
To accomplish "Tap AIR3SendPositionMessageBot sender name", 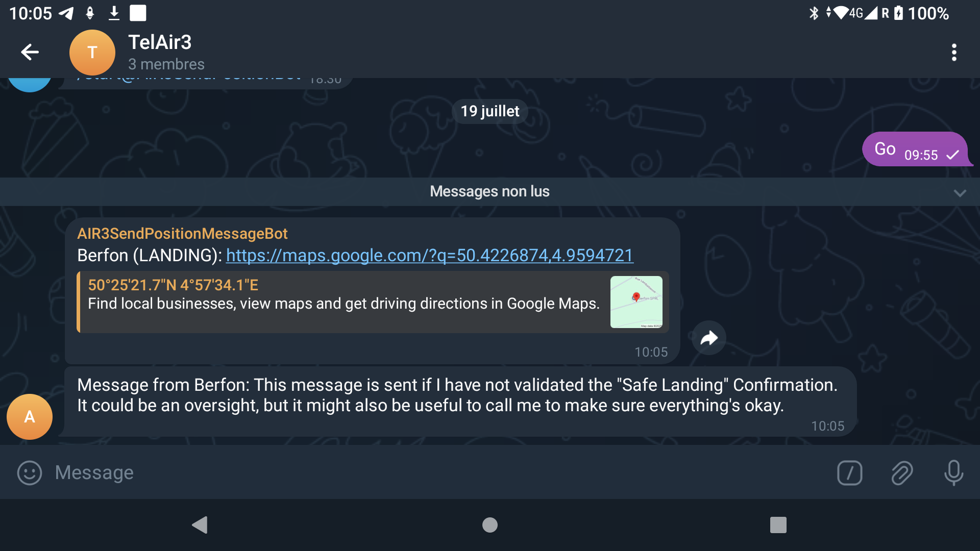I will point(182,234).
